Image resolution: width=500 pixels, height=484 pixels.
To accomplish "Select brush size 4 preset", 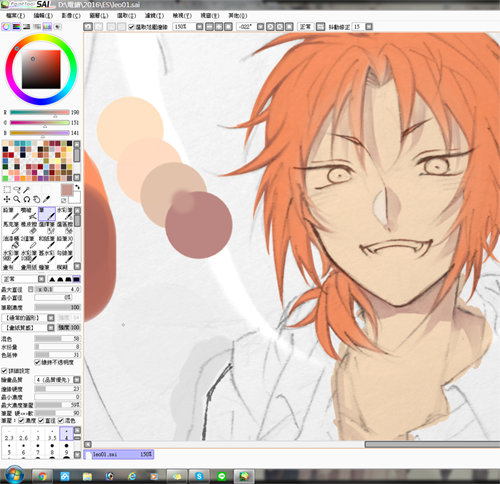I will [x=66, y=434].
